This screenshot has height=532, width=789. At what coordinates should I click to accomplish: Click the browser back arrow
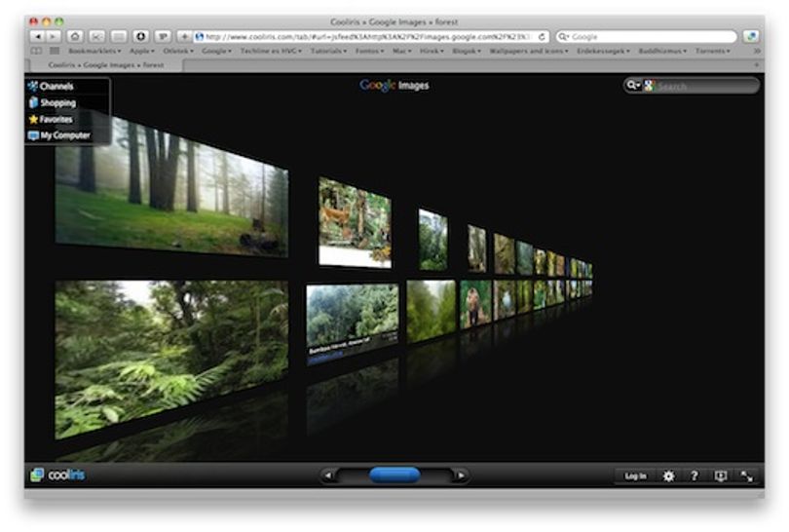(x=38, y=36)
